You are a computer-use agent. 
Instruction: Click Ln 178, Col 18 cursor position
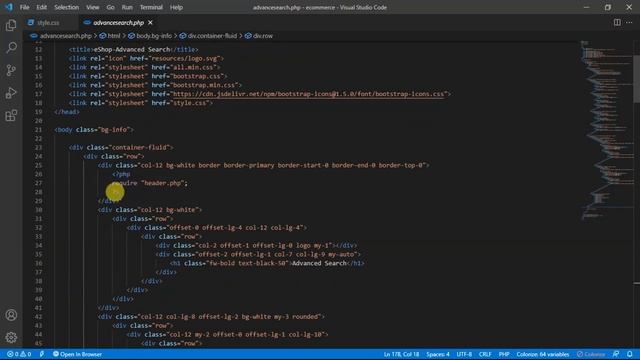click(x=401, y=354)
